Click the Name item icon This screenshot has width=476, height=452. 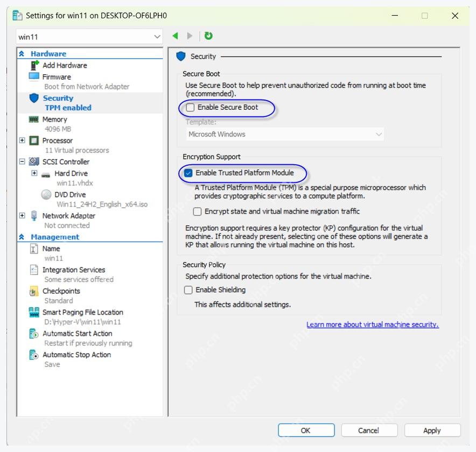point(34,249)
